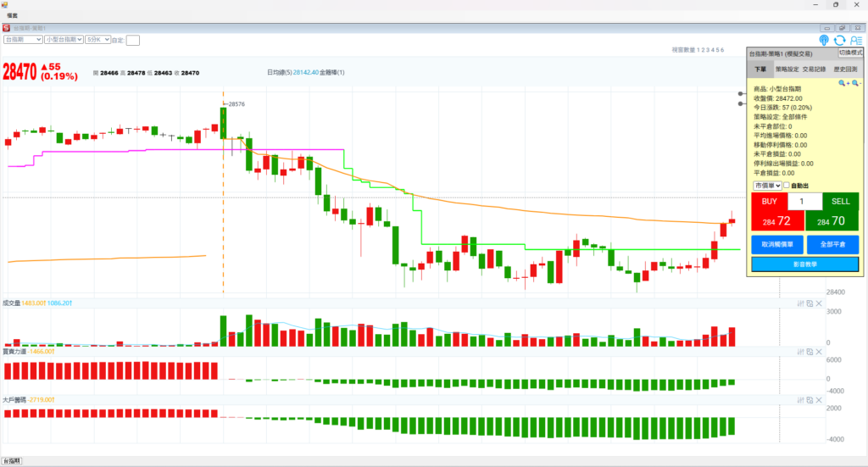
Task: Open the 台指期 product dropdown
Action: tap(23, 39)
